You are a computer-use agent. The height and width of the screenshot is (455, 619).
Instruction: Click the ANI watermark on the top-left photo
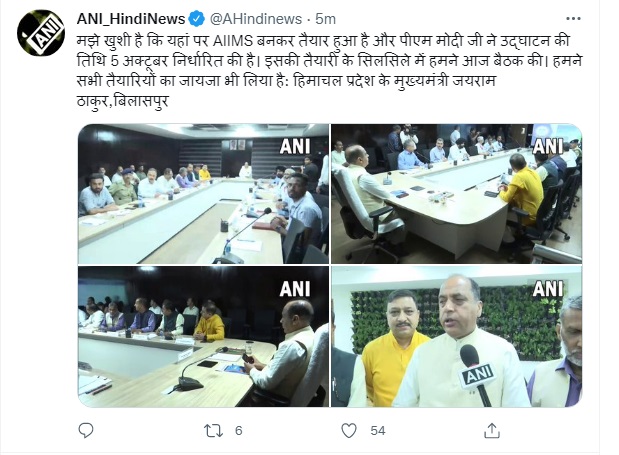pos(294,146)
